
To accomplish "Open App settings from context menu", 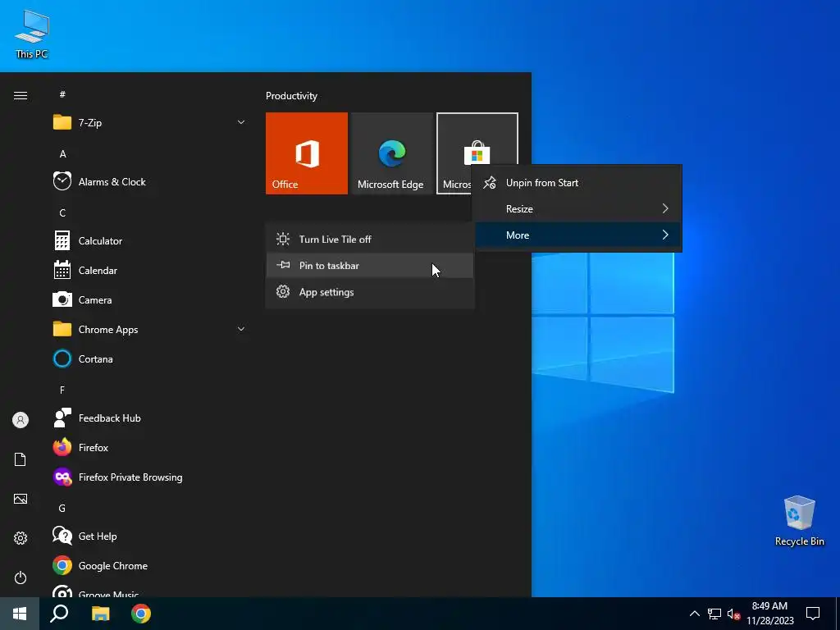I will (370, 292).
